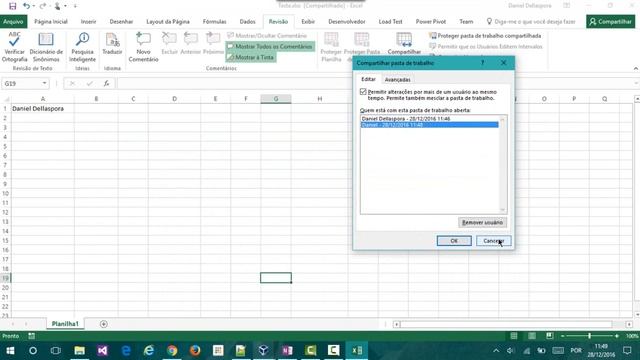Click the zoom slider handle
This screenshot has width=640, height=360.
coord(589,336)
